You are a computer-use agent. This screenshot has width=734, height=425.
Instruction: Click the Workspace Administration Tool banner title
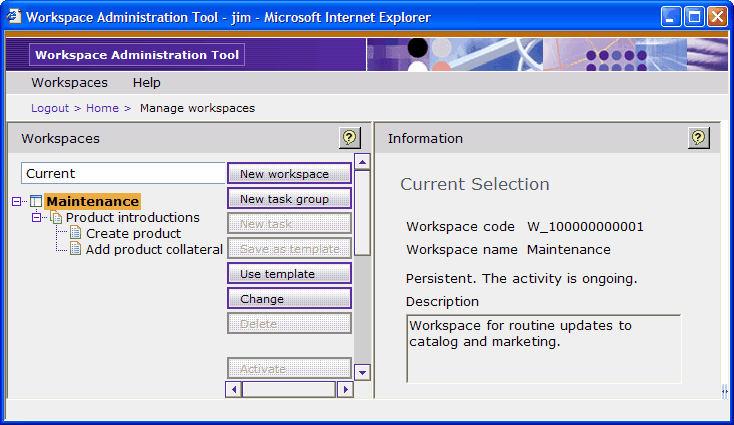click(x=137, y=55)
